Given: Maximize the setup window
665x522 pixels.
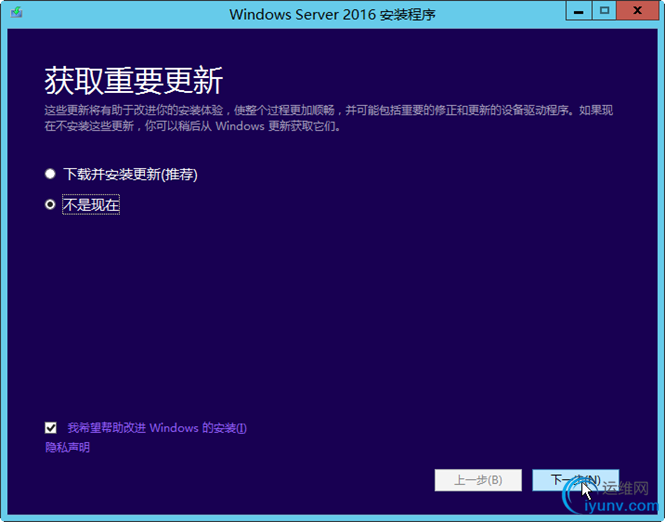Looking at the screenshot, I should pyautogui.click(x=604, y=11).
